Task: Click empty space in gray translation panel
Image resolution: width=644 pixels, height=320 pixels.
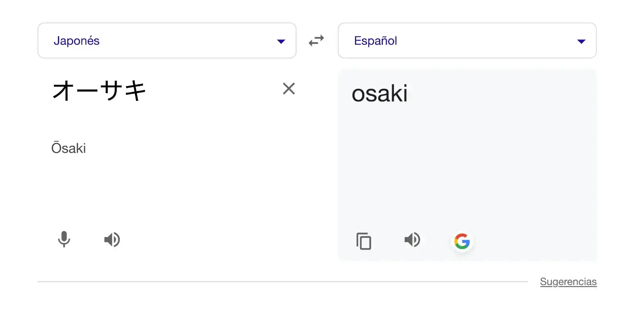Action: point(467,169)
